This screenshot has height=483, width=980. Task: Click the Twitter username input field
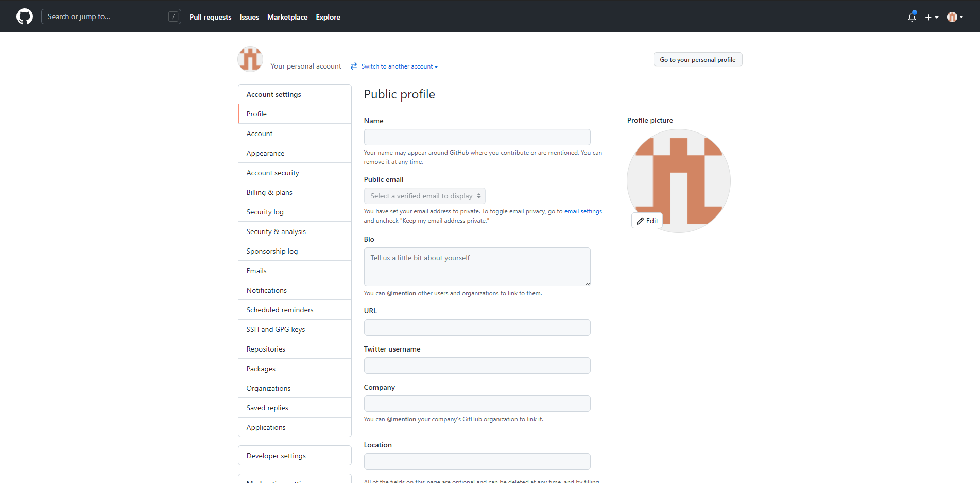pyautogui.click(x=477, y=365)
